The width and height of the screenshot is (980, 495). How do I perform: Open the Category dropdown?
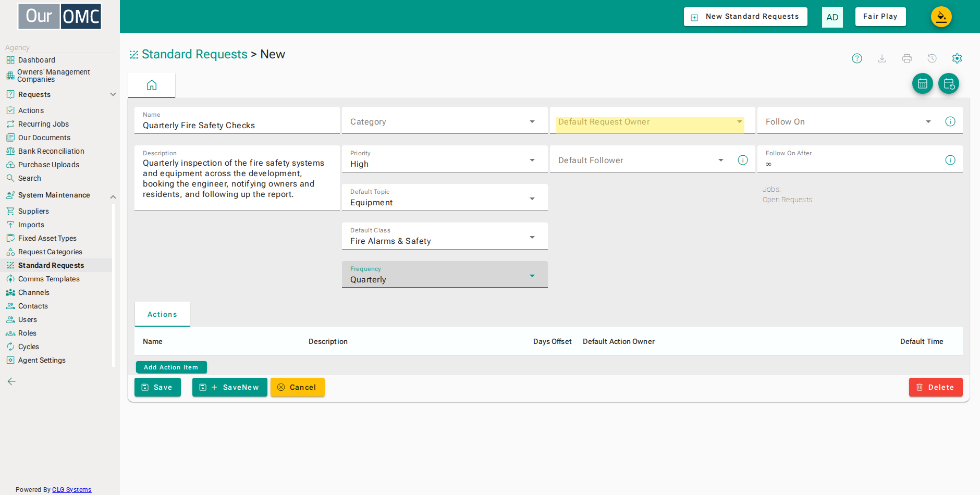(445, 121)
